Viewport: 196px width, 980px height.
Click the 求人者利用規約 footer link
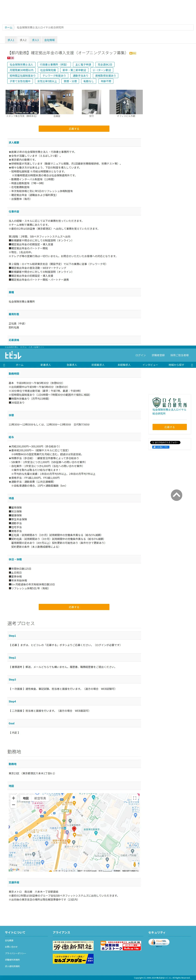pyautogui.click(x=13, y=966)
